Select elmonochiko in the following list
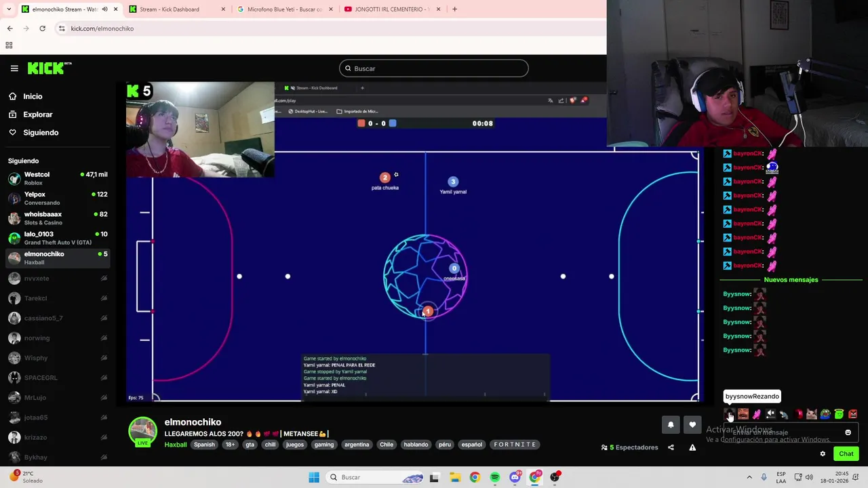The image size is (868, 488). click(58, 258)
